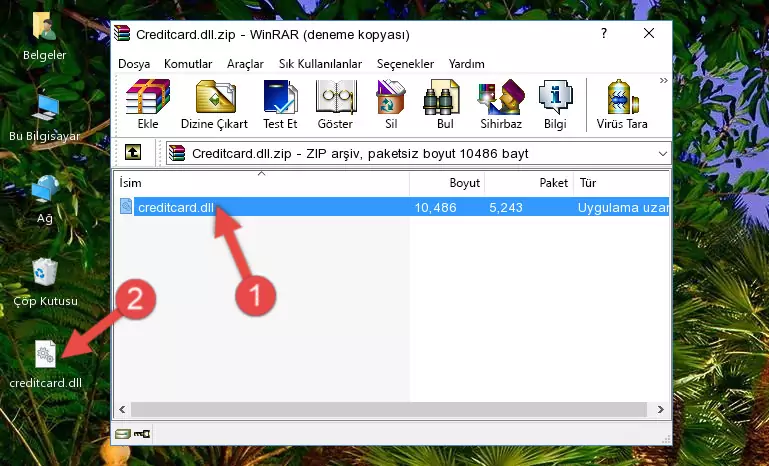Viewport: 769px width, 466px height.
Task: Click the Sil (Delete) toolbar icon
Action: click(x=391, y=97)
